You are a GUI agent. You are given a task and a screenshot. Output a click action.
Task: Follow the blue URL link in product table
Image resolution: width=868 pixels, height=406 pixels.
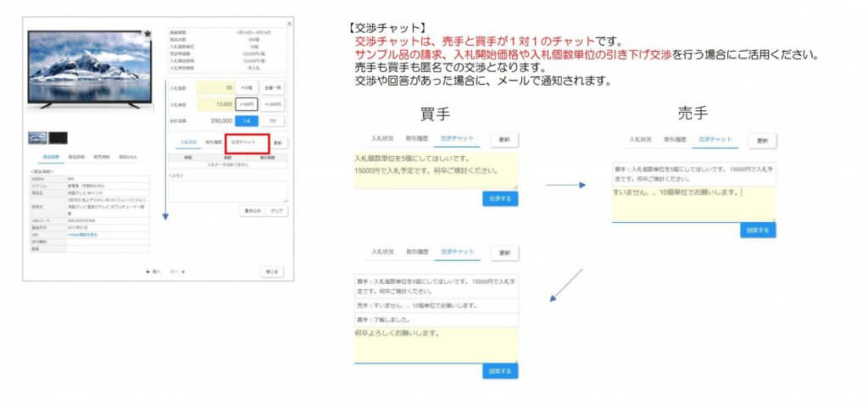pos(82,235)
